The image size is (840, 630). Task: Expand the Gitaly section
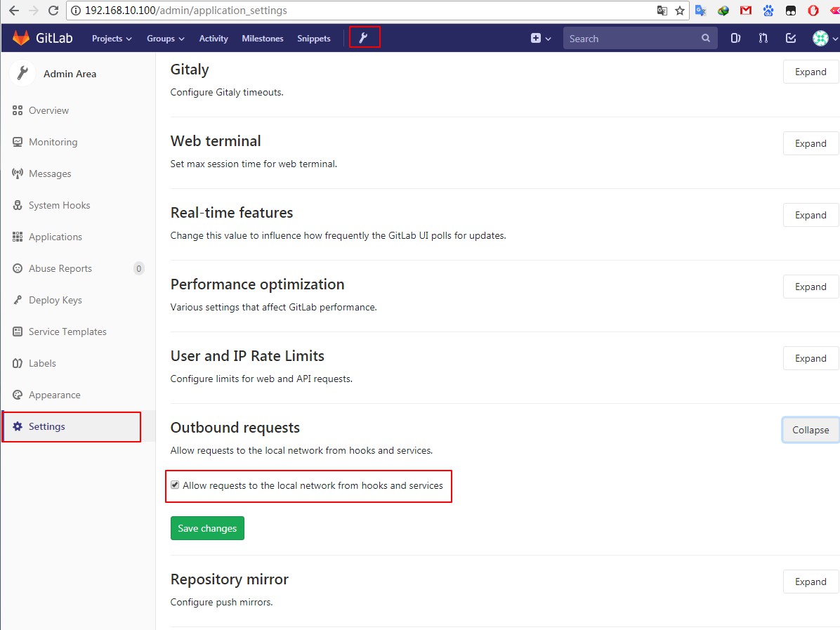coord(811,72)
